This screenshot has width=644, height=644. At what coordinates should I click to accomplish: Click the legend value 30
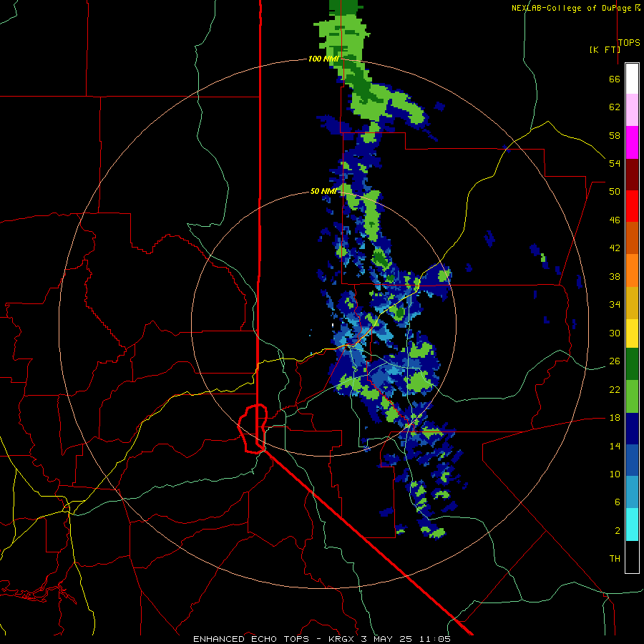point(615,333)
